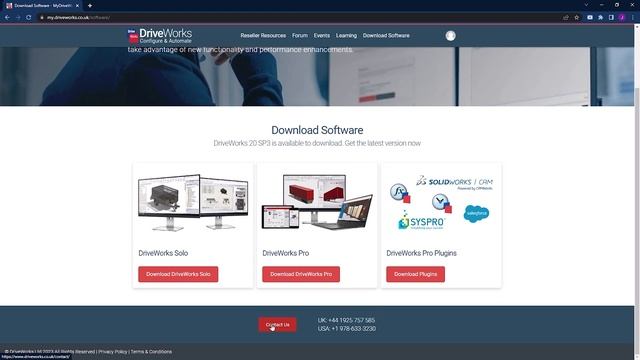Click Download DriveWorks Solo button
The image size is (640, 360).
(x=178, y=274)
